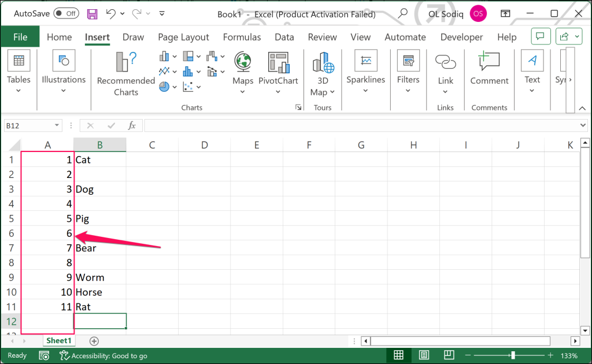Switch to Page Break Preview
The width and height of the screenshot is (592, 364).
point(449,355)
